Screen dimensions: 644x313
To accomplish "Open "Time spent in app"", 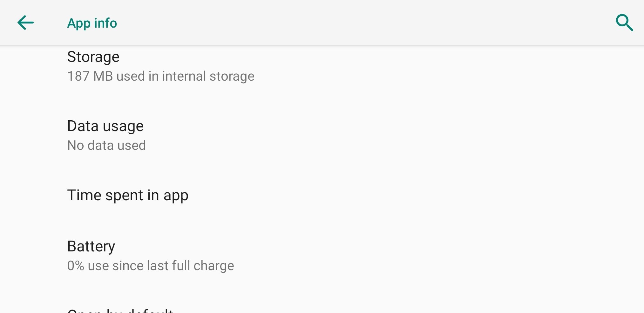I will (x=128, y=195).
